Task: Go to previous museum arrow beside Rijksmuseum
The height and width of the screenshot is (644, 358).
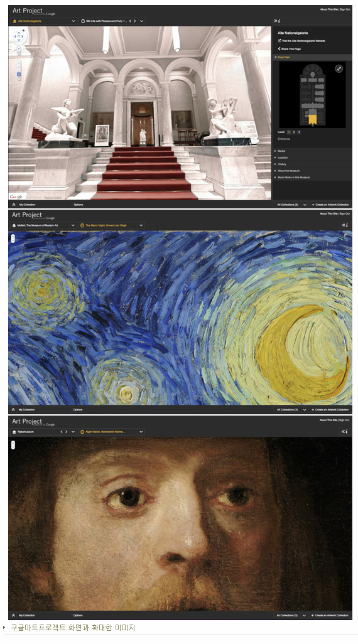Action: coord(62,432)
